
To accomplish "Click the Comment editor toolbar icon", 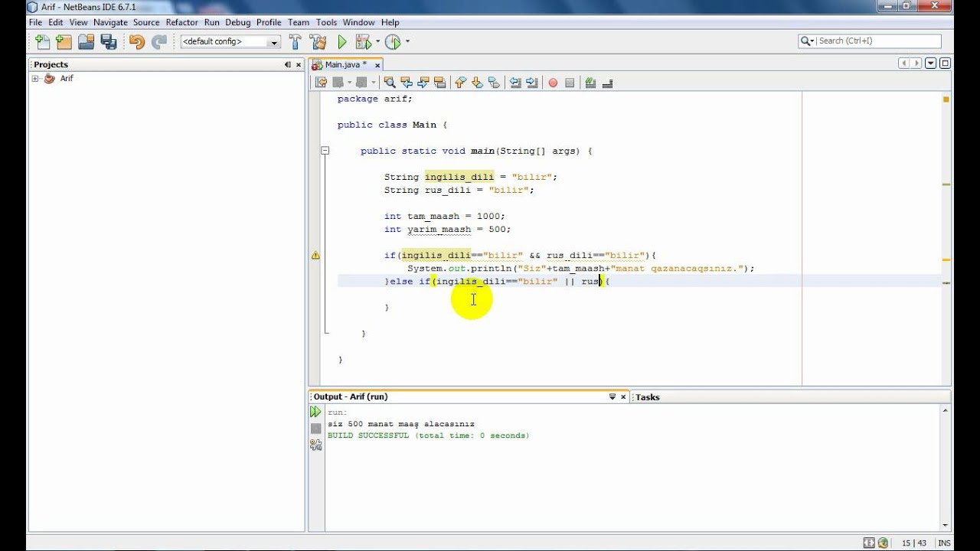I will pos(590,83).
